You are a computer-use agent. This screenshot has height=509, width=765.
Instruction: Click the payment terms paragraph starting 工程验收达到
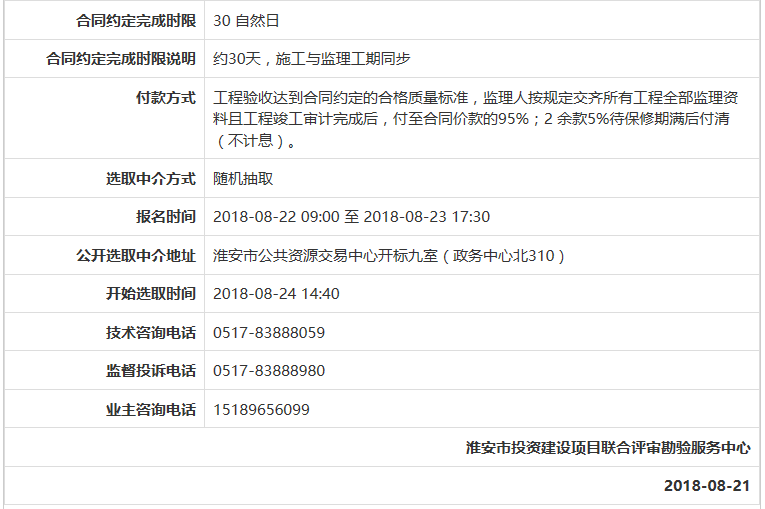476,119
